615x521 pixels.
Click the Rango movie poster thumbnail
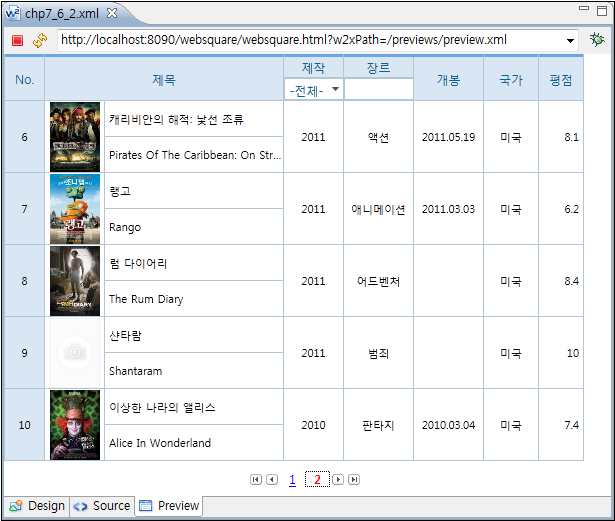point(75,209)
